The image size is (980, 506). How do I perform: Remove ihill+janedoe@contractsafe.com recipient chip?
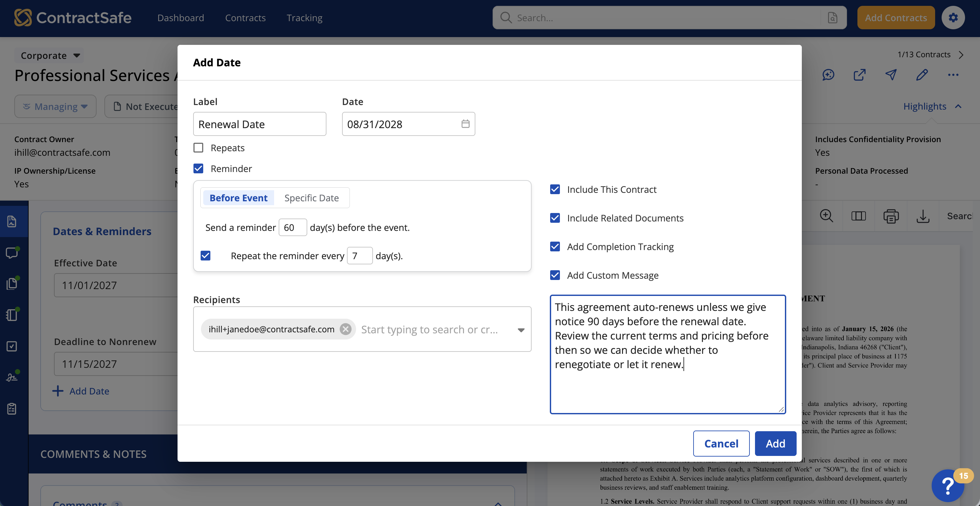pos(345,329)
